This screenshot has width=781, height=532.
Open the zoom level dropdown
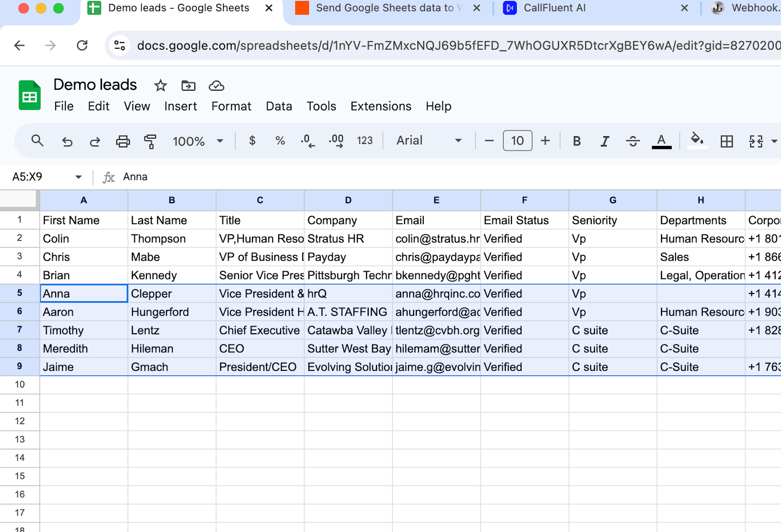[x=198, y=141]
